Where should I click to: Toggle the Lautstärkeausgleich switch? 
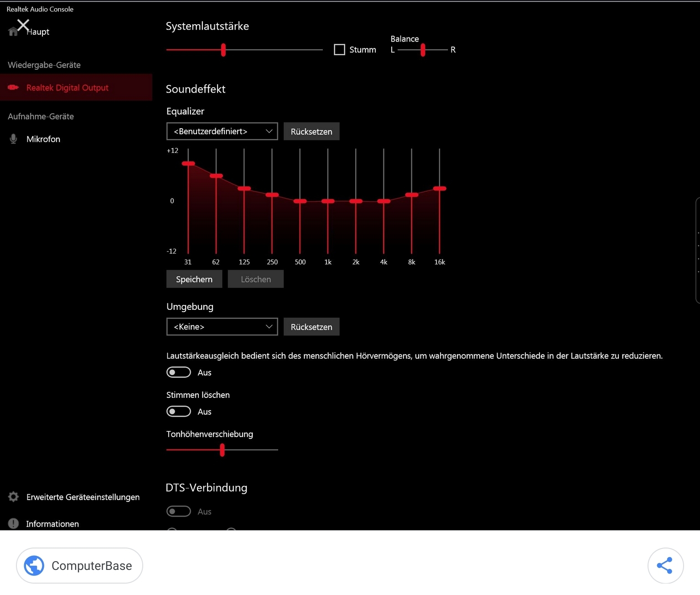pos(178,372)
